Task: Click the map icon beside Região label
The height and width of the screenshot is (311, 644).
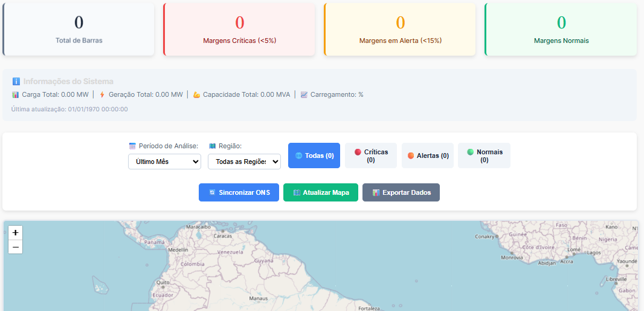Action: [212, 146]
